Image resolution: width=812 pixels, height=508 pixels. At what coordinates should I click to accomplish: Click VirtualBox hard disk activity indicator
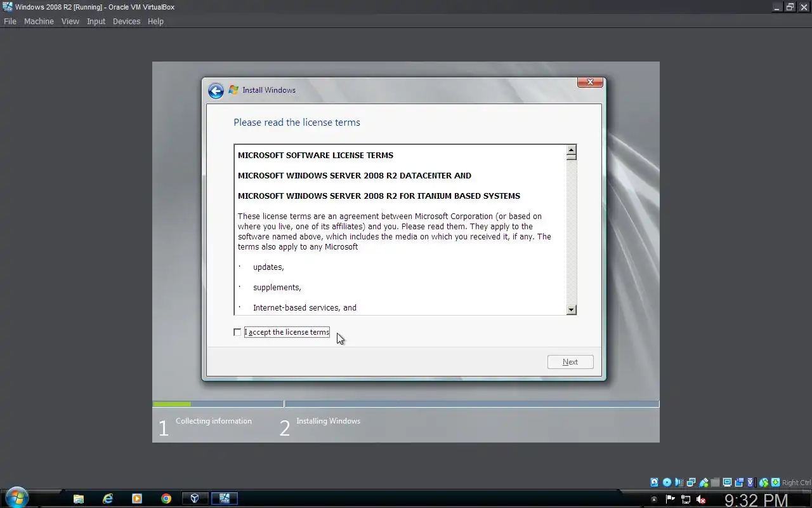coord(655,483)
